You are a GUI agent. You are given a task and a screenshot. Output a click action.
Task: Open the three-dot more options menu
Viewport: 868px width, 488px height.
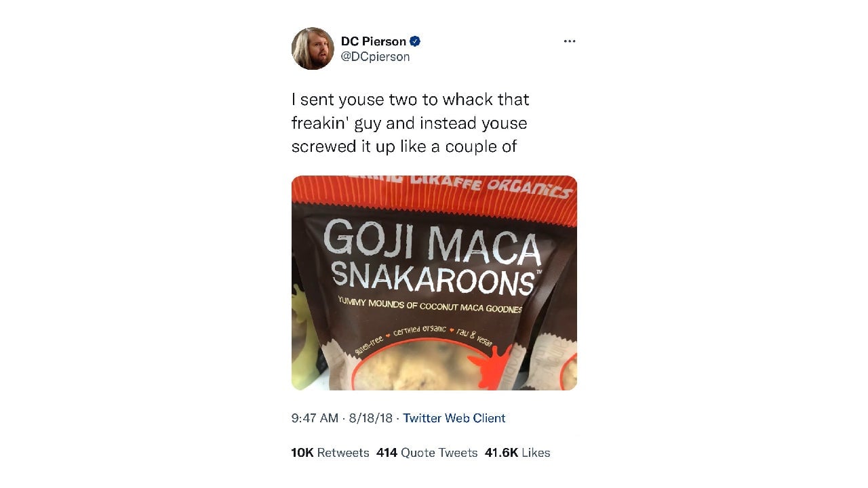(570, 41)
